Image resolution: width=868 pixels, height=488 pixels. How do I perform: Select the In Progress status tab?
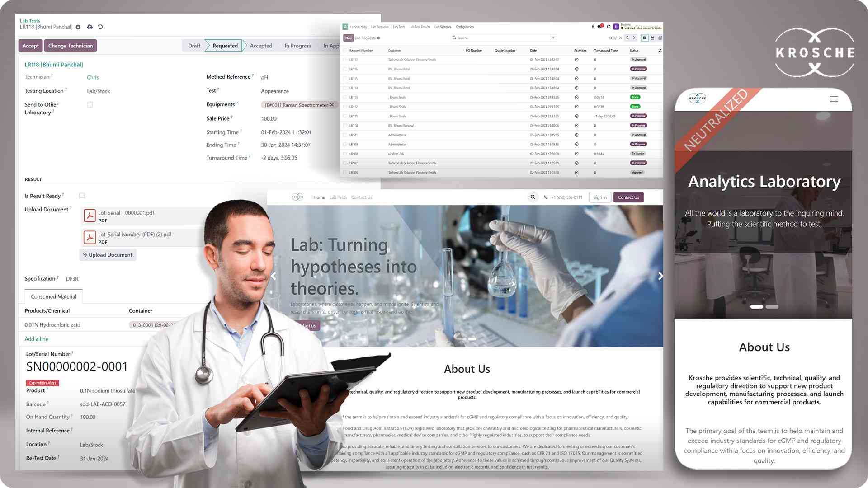tap(298, 45)
